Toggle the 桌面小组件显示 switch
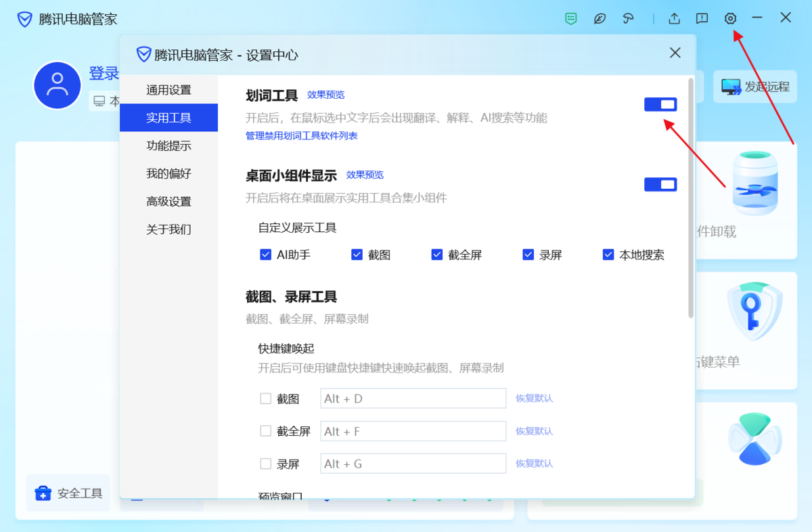The width and height of the screenshot is (812, 532). 660,184
